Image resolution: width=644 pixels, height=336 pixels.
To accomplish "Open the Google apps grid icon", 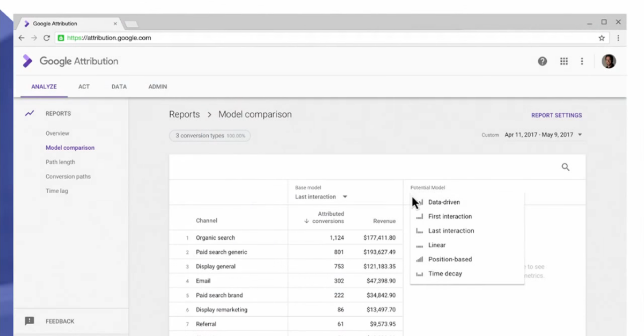I will [x=564, y=61].
